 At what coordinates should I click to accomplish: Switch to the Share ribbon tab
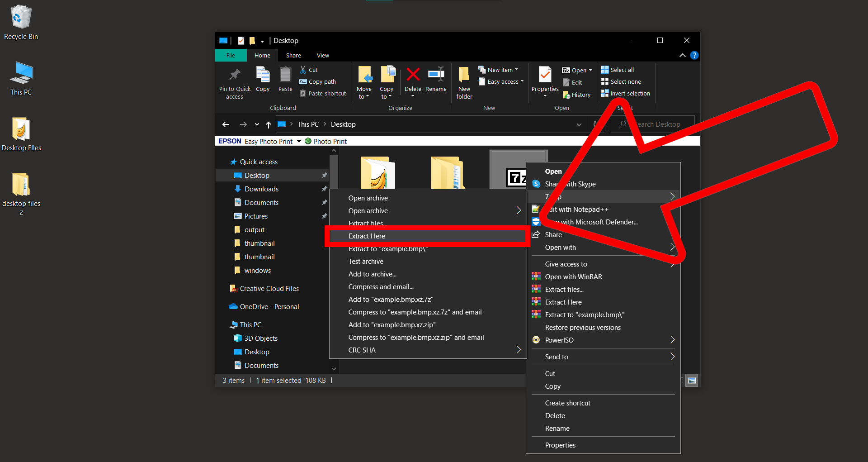coord(293,55)
